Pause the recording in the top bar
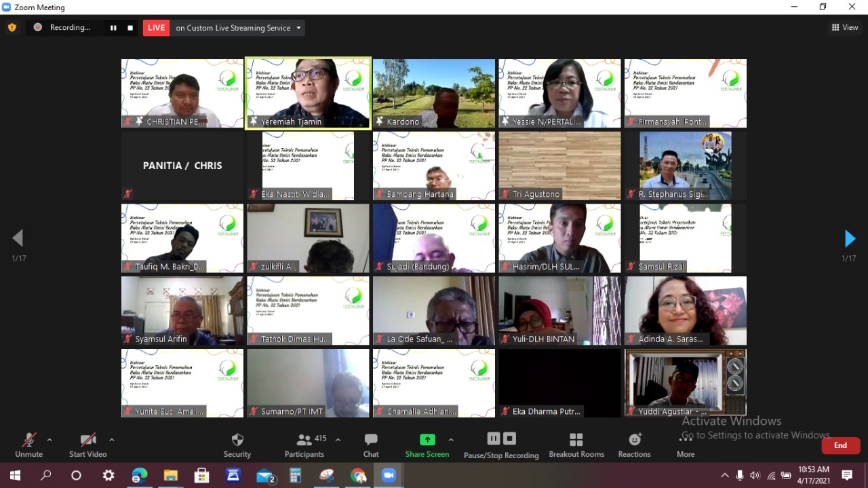The image size is (868, 488). [x=113, y=28]
